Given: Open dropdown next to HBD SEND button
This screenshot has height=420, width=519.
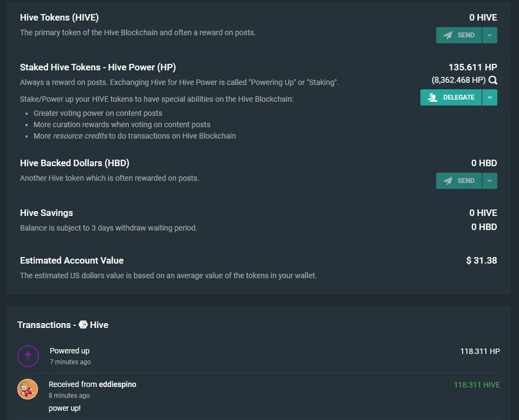Looking at the screenshot, I should (490, 181).
